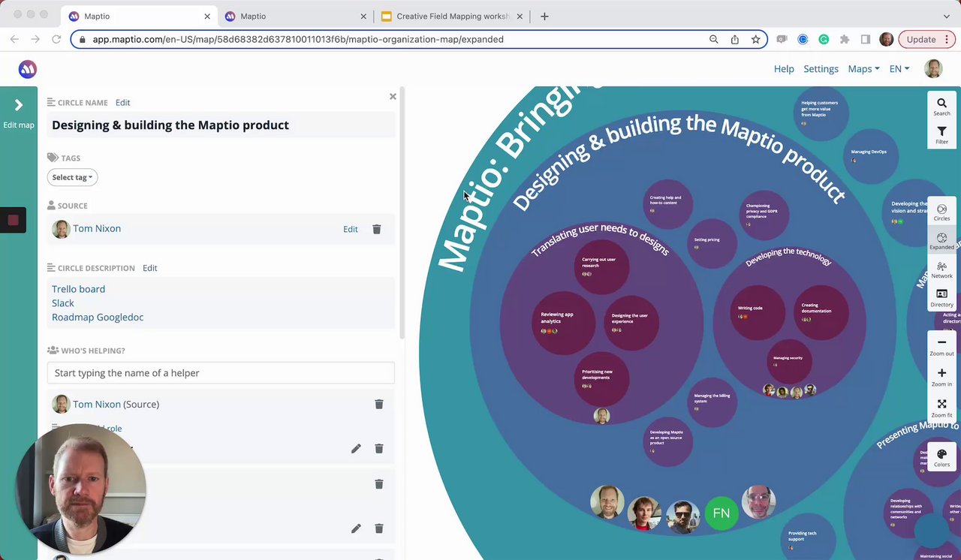Click the Chrome Update button
This screenshot has height=560, width=961.
pos(928,39)
